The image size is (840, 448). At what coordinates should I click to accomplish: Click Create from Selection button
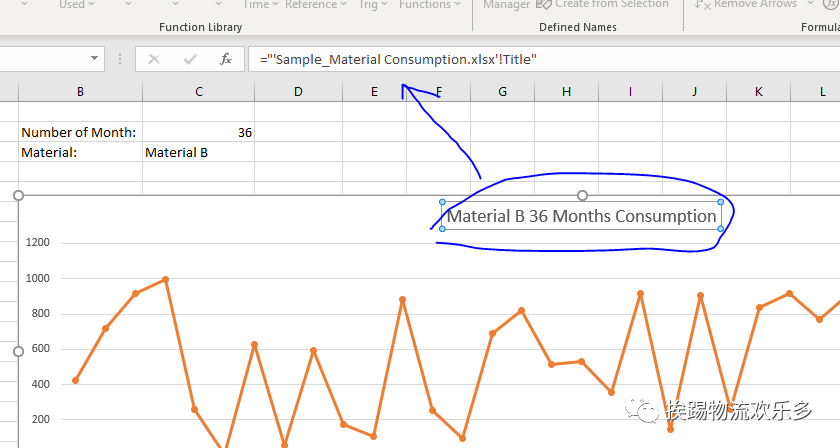[603, 4]
